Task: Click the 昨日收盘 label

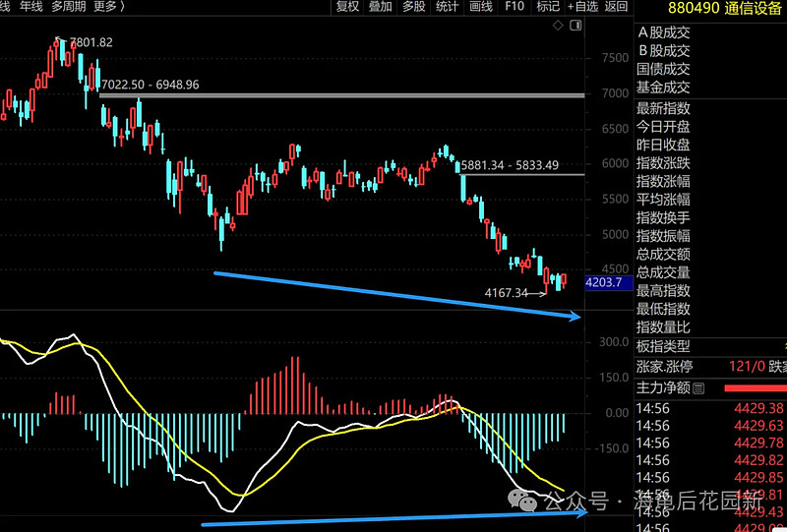Action: (663, 145)
